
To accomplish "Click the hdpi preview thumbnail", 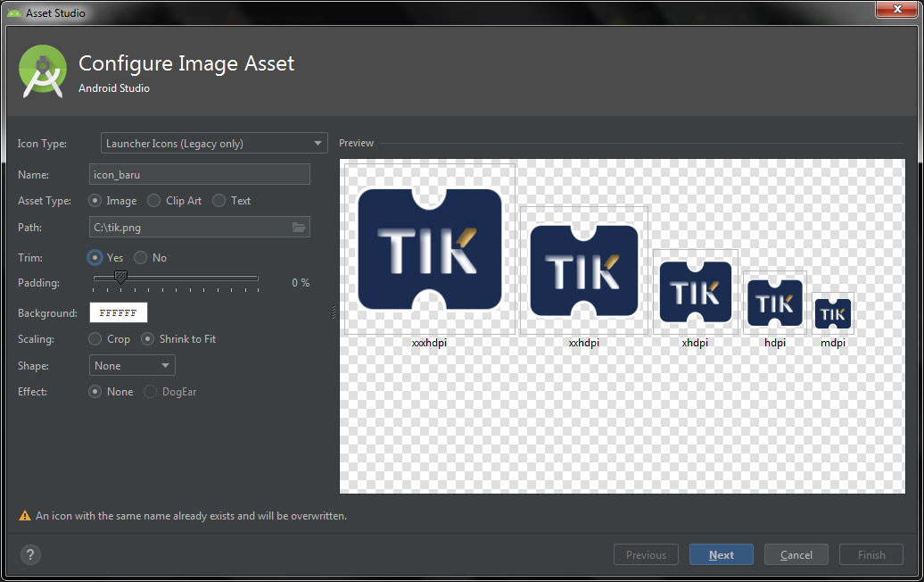I will [775, 303].
